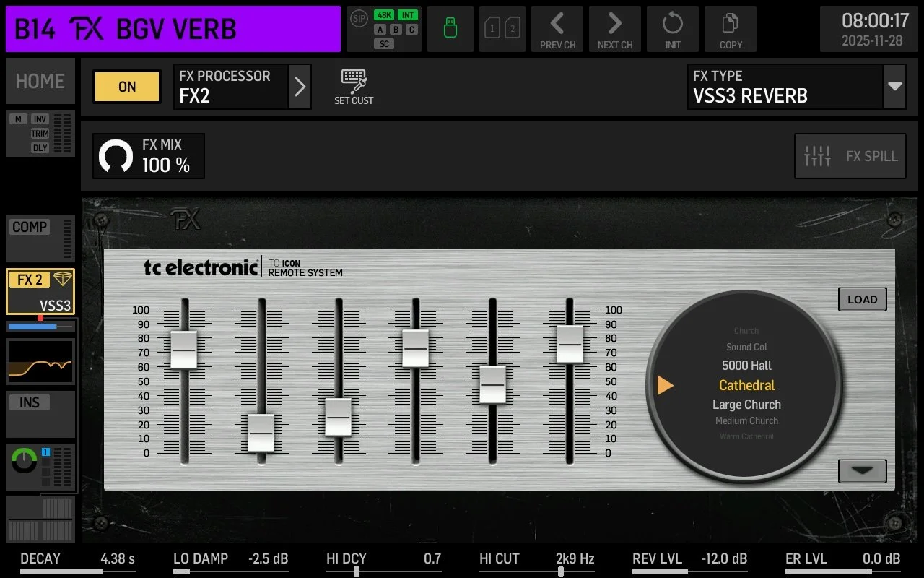Click the SET CUST keyboard icon
Screen dimensions: 924x578
354,87
